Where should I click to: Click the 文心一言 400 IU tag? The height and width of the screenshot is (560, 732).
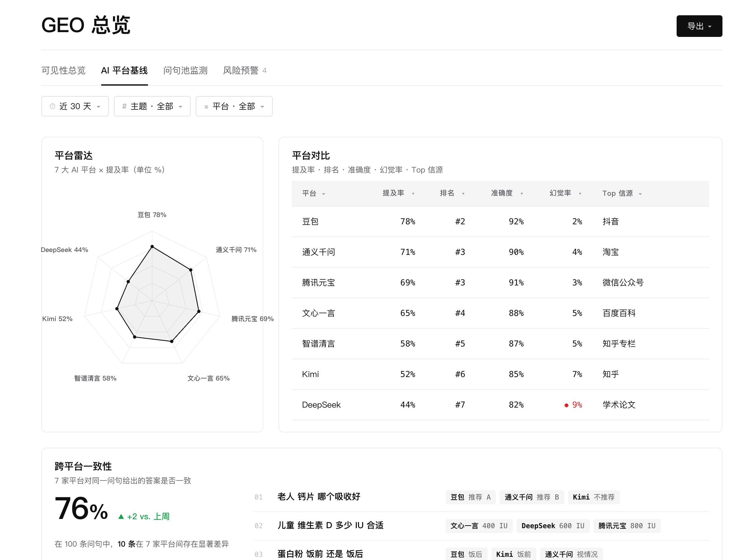point(479,526)
